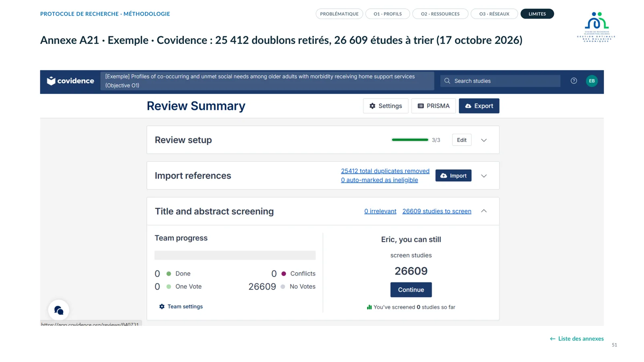Click the review title in header
The height and width of the screenshot is (362, 644).
(x=267, y=81)
